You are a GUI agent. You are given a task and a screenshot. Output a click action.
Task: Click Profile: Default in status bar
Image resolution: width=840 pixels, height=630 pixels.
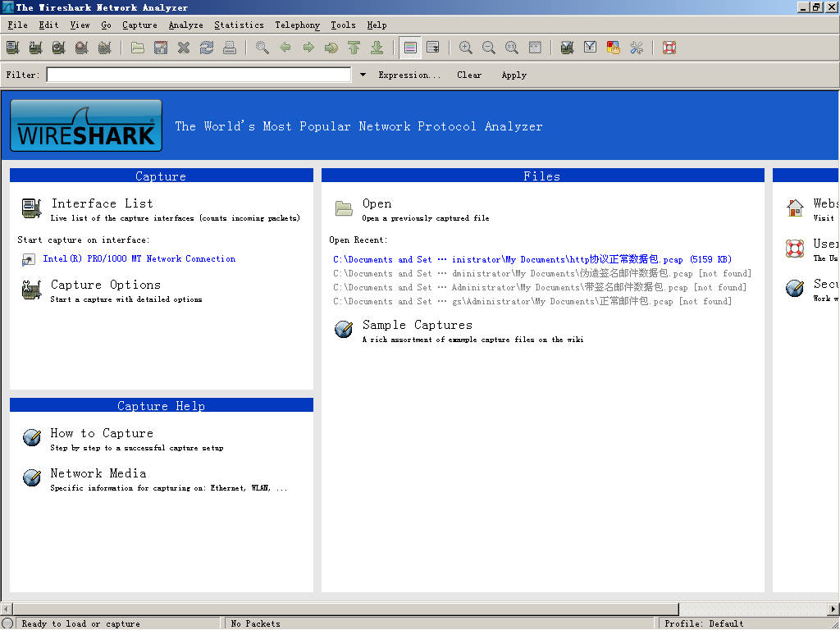pos(703,623)
